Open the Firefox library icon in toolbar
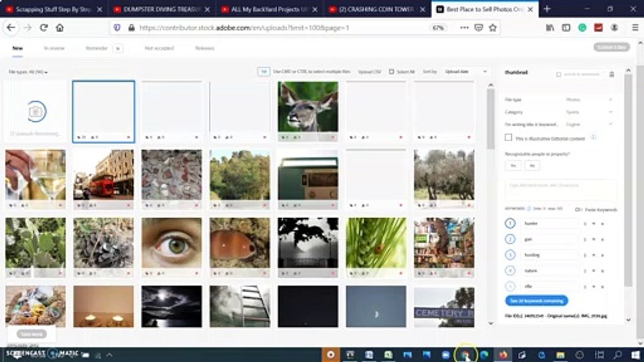 [550, 28]
